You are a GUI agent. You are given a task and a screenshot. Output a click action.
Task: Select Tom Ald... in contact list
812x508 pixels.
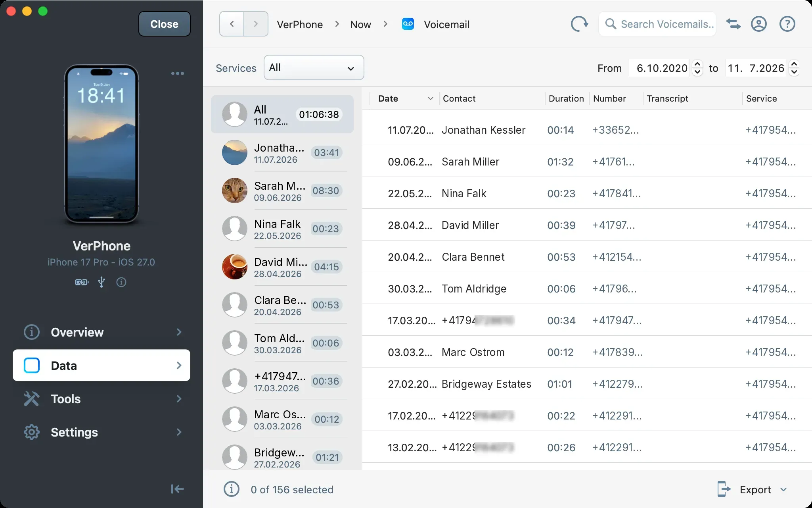pyautogui.click(x=282, y=343)
